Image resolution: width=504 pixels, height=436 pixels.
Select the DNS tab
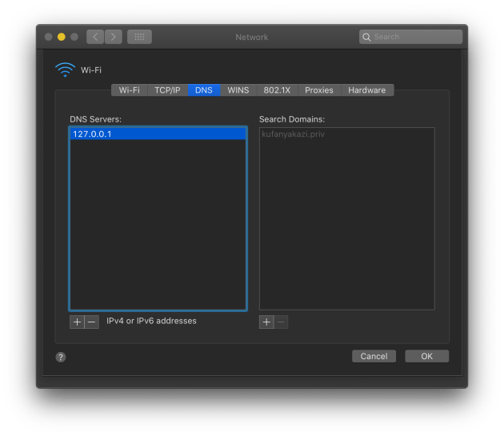click(x=204, y=90)
